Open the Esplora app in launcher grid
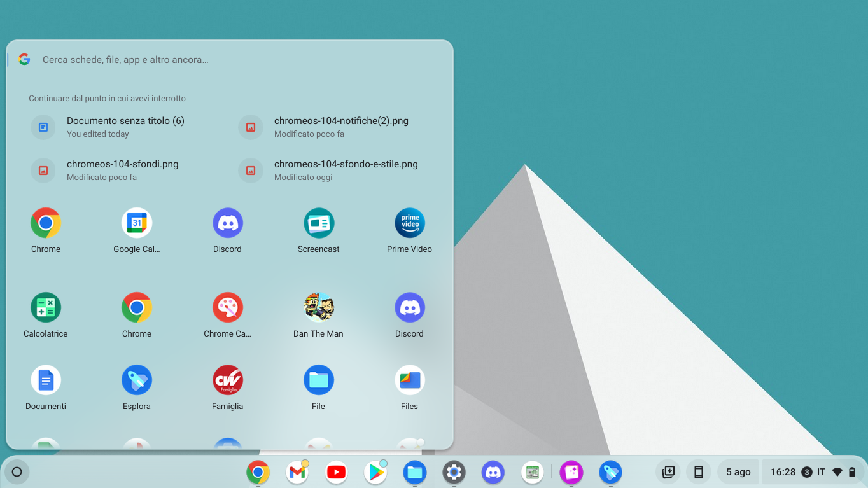 pyautogui.click(x=137, y=381)
